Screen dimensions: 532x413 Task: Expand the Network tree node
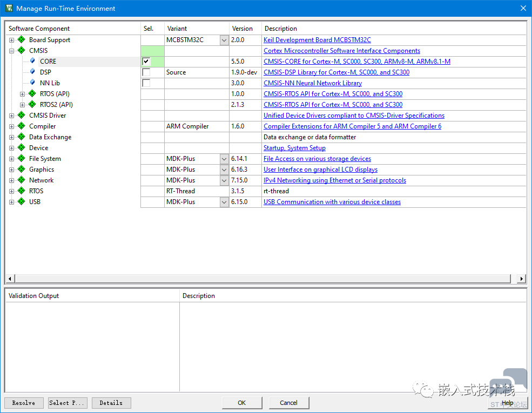11,180
